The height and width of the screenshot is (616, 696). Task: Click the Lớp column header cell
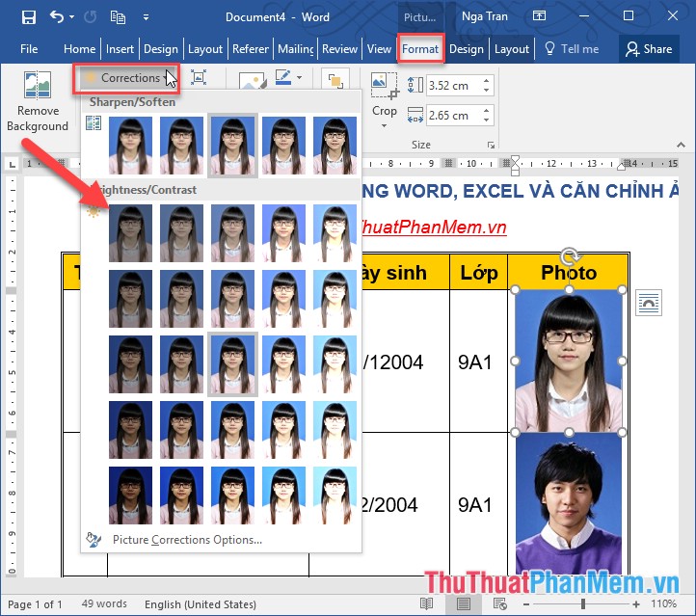479,272
